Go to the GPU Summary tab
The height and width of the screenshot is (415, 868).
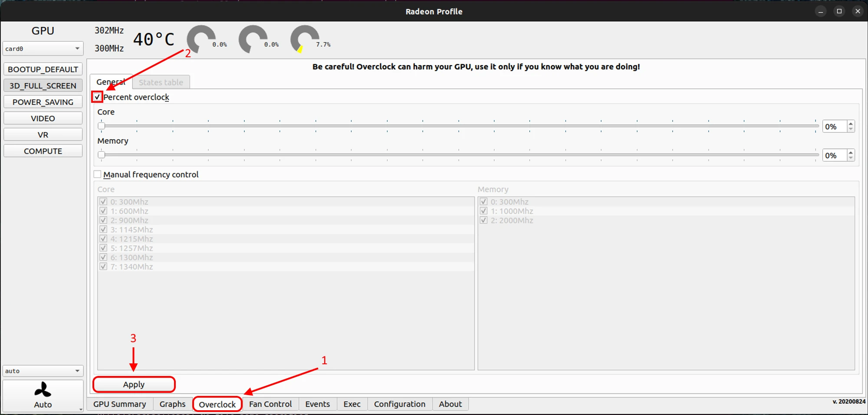pos(119,404)
